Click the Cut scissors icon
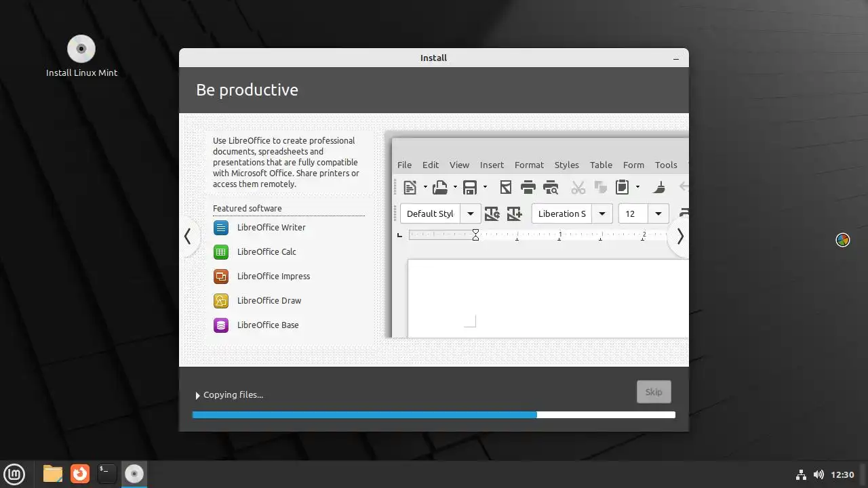 coord(578,187)
